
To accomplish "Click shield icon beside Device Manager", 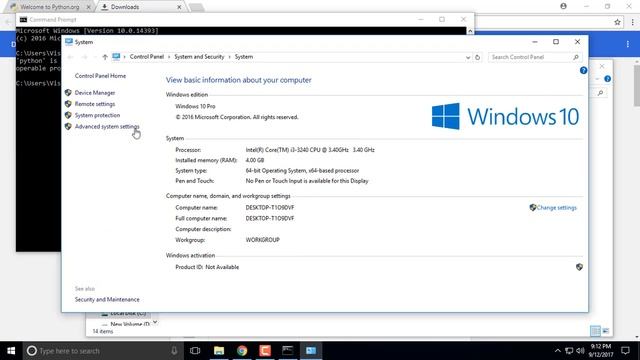I will (68, 93).
